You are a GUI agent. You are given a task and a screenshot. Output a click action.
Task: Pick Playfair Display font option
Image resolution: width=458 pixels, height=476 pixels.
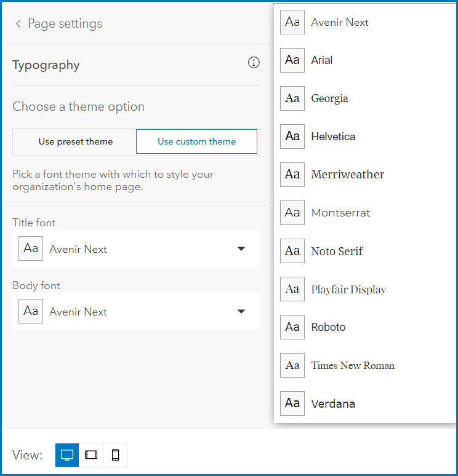pos(348,289)
